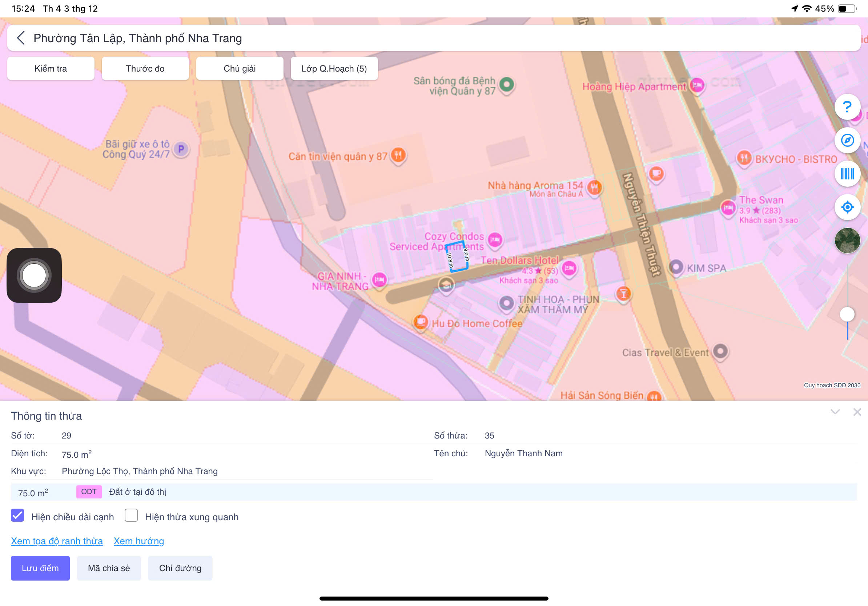Click Xem tọa độ ranh thửa link
The width and height of the screenshot is (868, 606).
coord(57,541)
